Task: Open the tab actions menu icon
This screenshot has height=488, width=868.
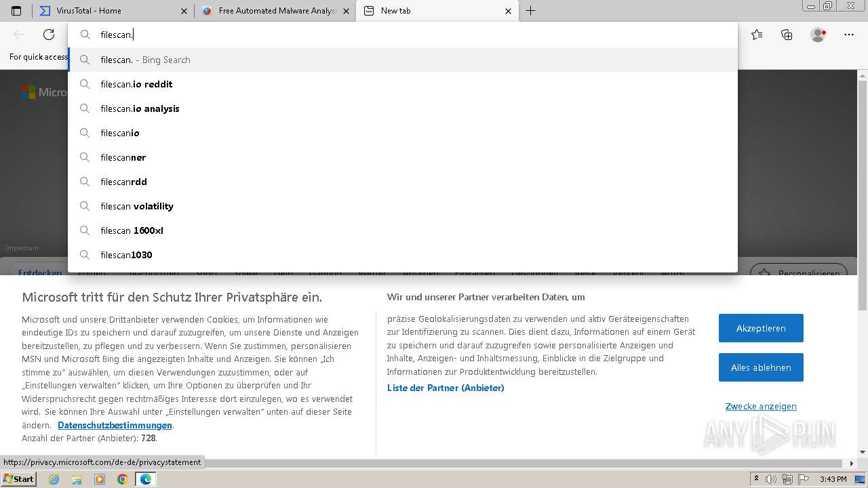Action: coord(16,11)
